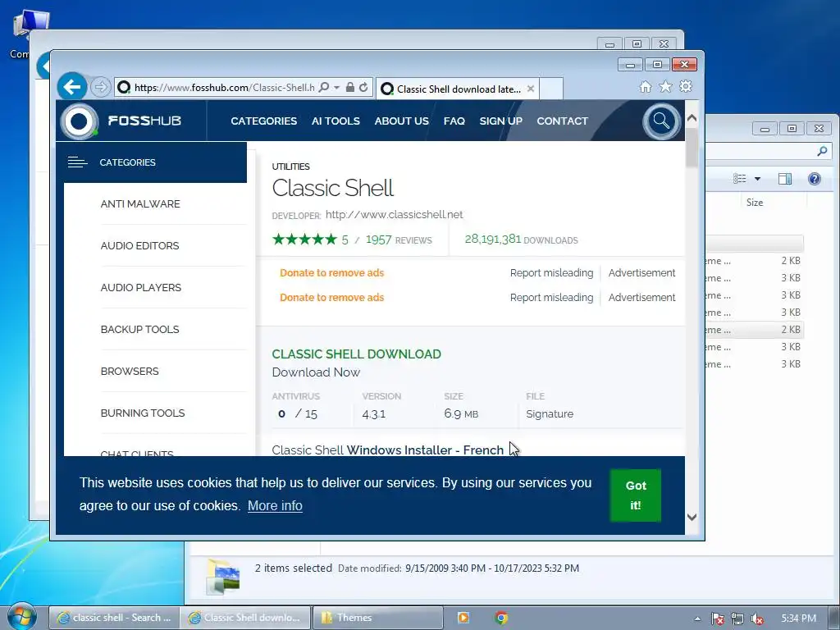Select AUDIO PLAYERS category

[x=141, y=288]
